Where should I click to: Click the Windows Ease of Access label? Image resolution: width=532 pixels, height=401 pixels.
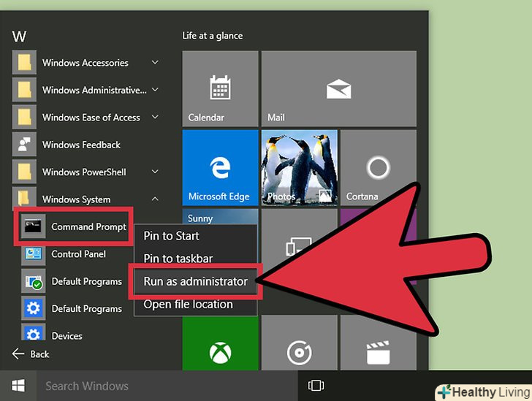[91, 118]
